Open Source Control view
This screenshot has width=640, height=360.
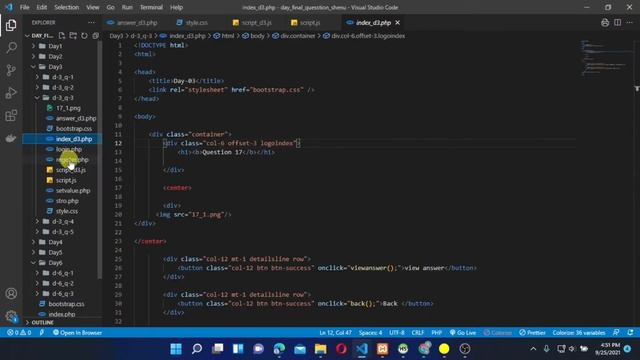pos(11,70)
